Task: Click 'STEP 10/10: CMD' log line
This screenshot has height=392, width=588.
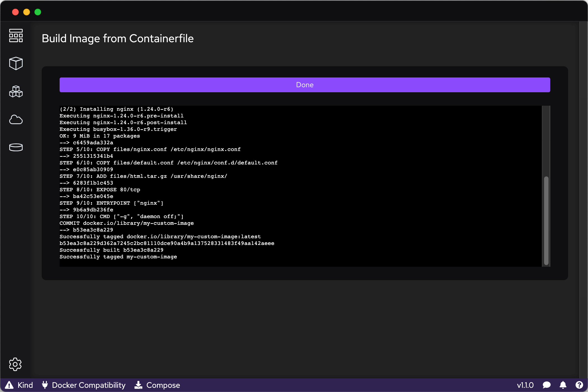Action: click(x=122, y=216)
